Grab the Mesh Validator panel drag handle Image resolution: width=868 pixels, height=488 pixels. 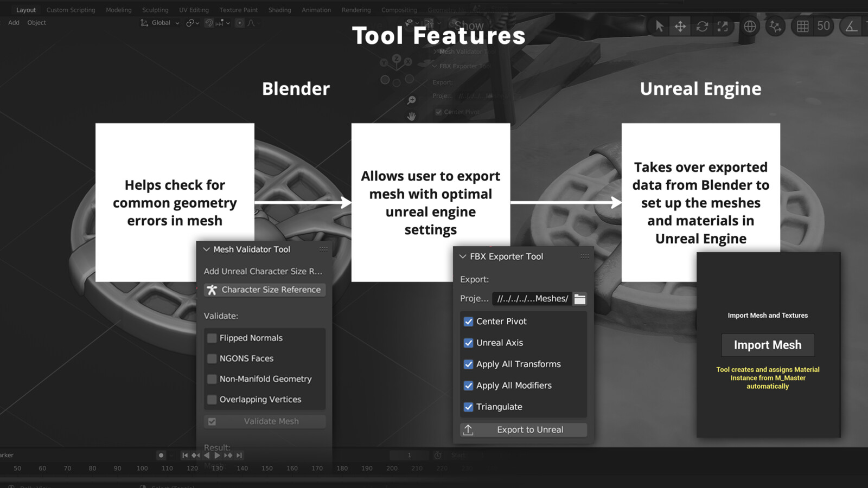[323, 249]
